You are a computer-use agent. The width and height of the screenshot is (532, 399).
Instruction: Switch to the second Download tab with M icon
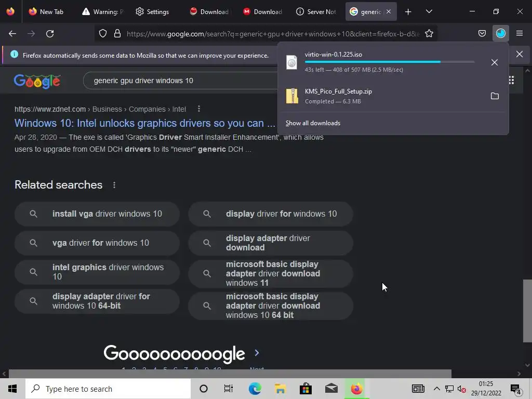tap(262, 11)
